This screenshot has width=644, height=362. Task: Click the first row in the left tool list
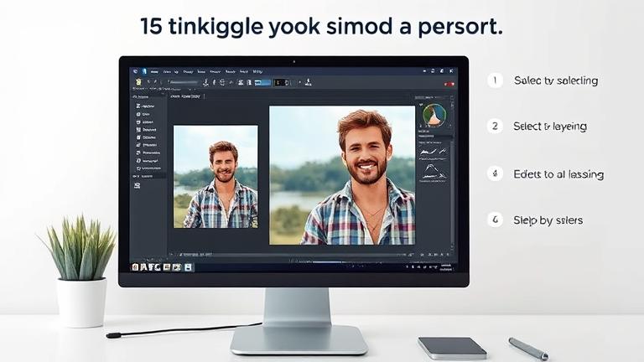point(145,106)
